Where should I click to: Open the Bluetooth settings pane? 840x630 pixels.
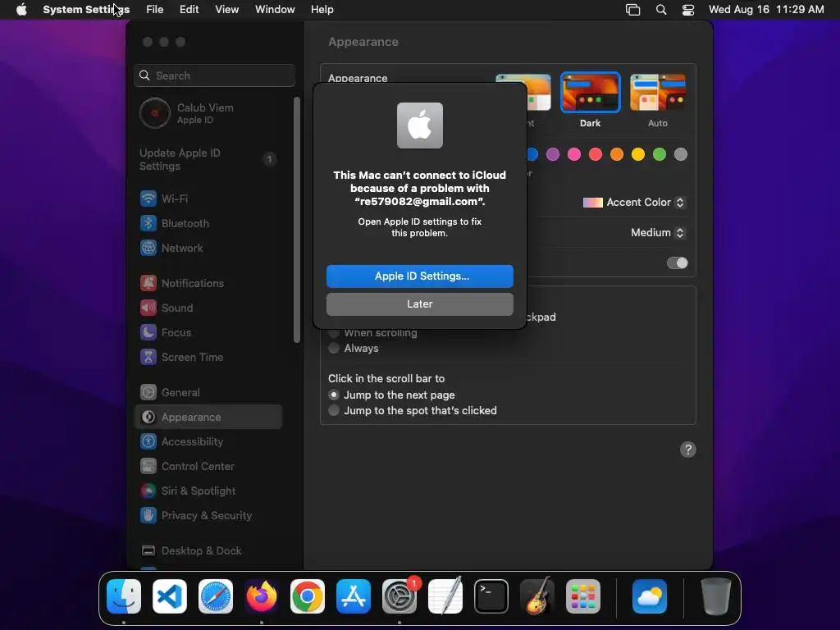(x=208, y=223)
